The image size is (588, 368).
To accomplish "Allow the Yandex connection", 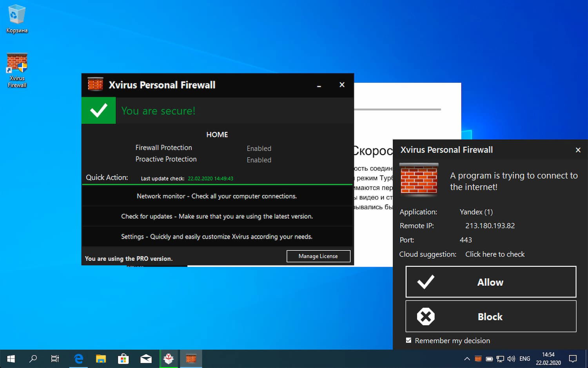I will click(x=490, y=282).
